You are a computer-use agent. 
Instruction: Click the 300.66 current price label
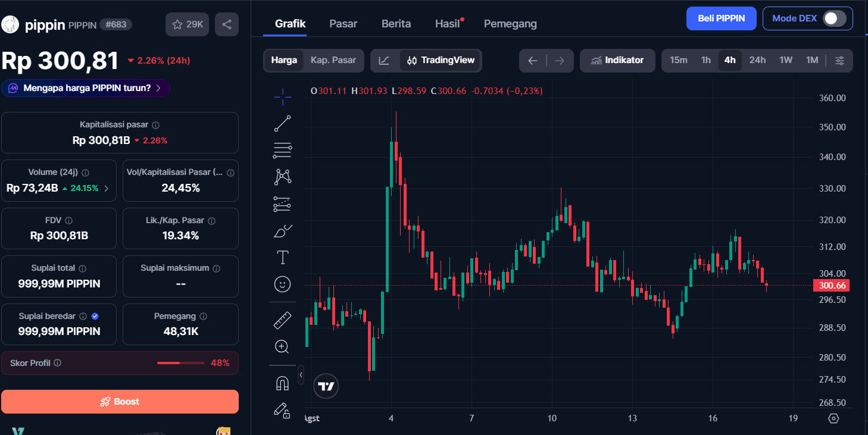pyautogui.click(x=832, y=286)
